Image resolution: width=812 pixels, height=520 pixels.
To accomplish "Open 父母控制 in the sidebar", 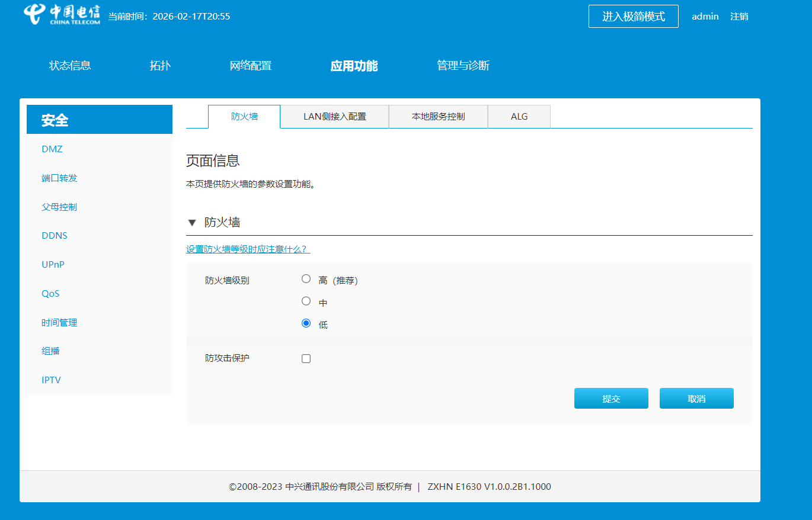I will pyautogui.click(x=59, y=207).
